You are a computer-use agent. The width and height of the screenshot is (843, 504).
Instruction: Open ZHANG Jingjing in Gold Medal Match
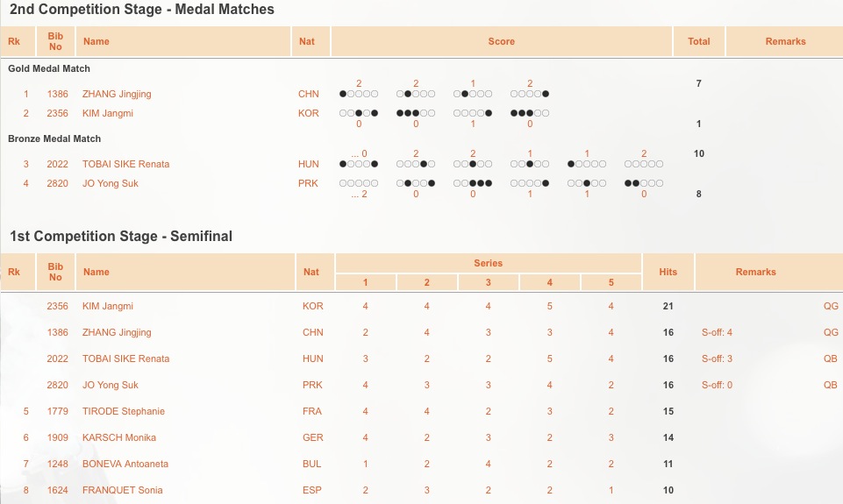pos(117,94)
